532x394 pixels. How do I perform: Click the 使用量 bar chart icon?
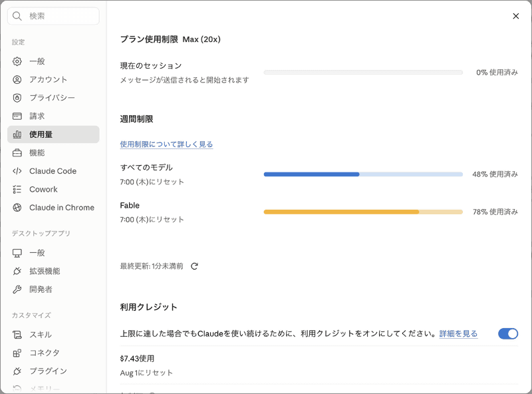(x=17, y=134)
